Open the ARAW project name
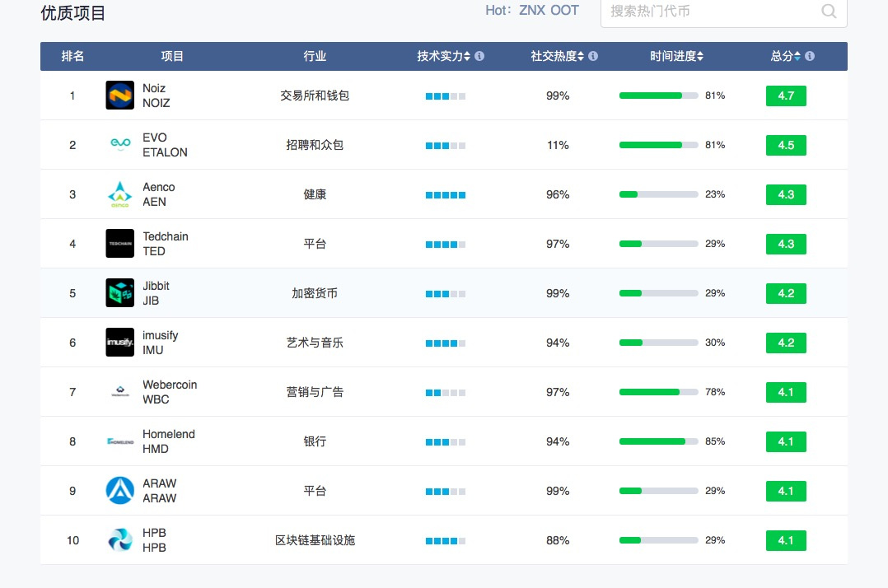888x588 pixels. 160,491
